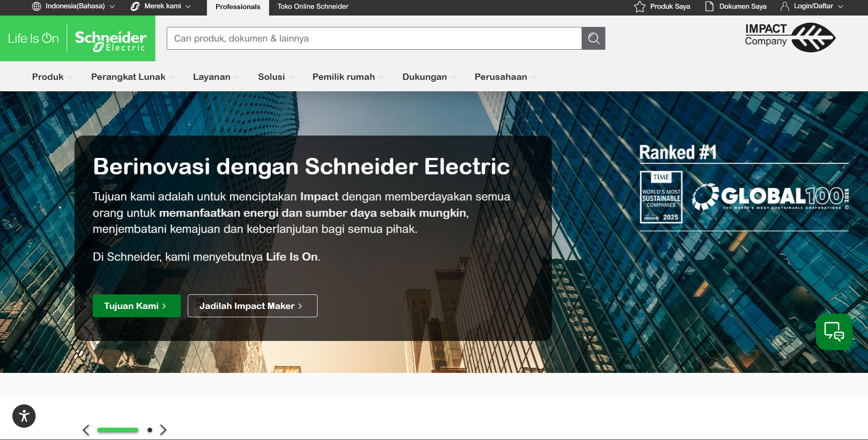
Task: Click the Dokumen Saya document icon
Action: pyautogui.click(x=709, y=6)
